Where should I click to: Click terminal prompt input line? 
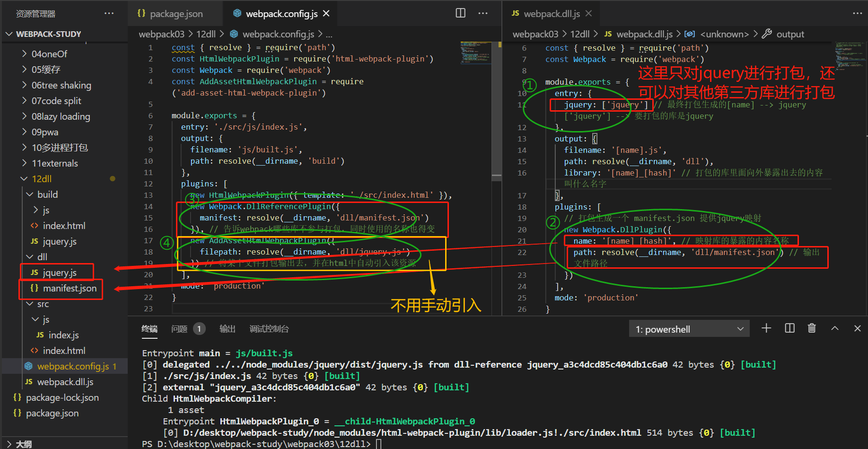(378, 444)
